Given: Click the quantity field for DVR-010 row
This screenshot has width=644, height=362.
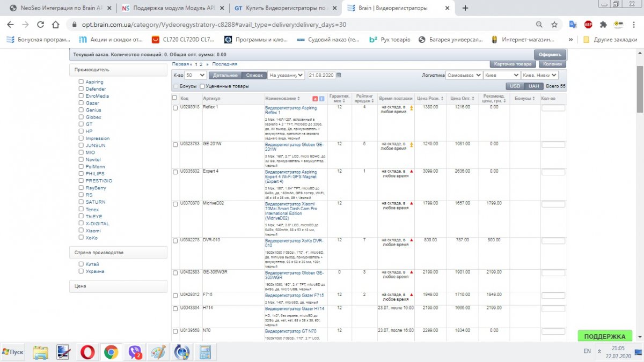Looking at the screenshot, I should pyautogui.click(x=553, y=241).
